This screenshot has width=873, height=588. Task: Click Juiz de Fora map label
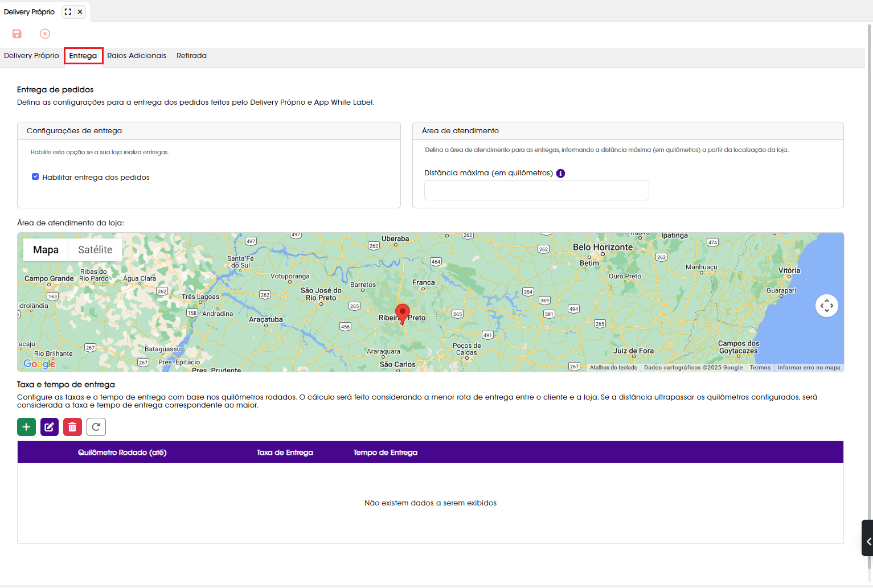tap(633, 351)
